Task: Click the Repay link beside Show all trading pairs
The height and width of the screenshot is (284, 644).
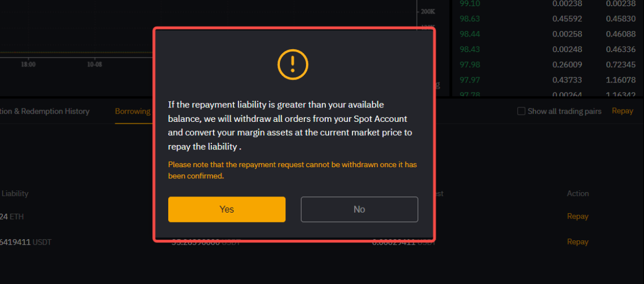Action: [622, 111]
